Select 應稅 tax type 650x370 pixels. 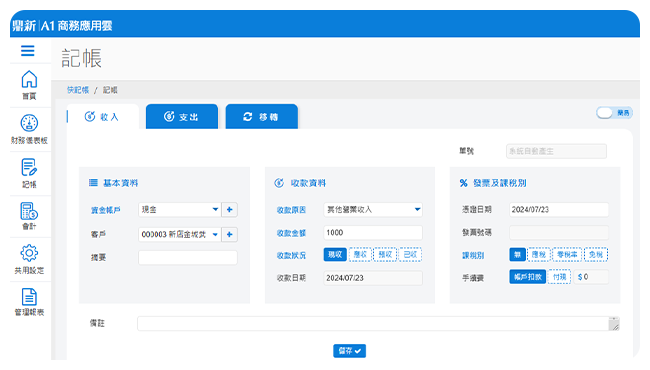pos(539,254)
